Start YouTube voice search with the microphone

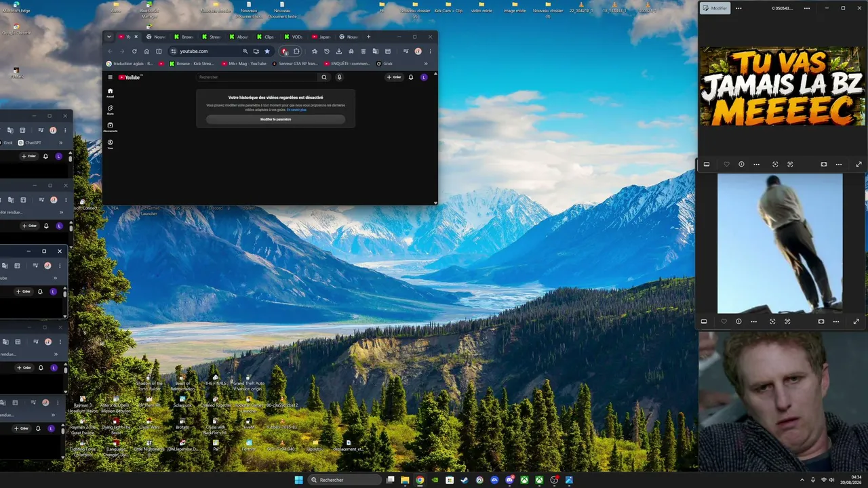pyautogui.click(x=339, y=77)
